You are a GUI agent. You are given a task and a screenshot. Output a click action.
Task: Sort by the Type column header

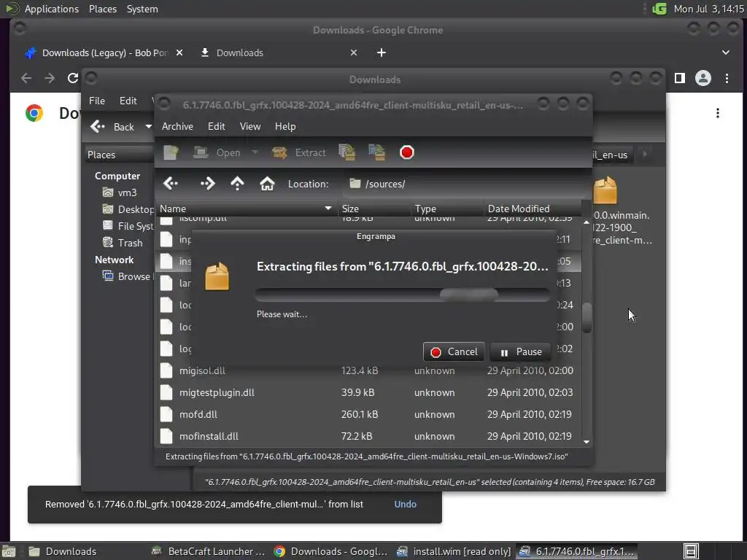[447, 209]
